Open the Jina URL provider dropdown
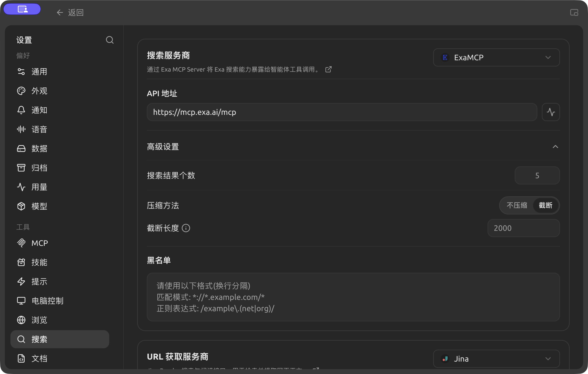 click(x=496, y=359)
